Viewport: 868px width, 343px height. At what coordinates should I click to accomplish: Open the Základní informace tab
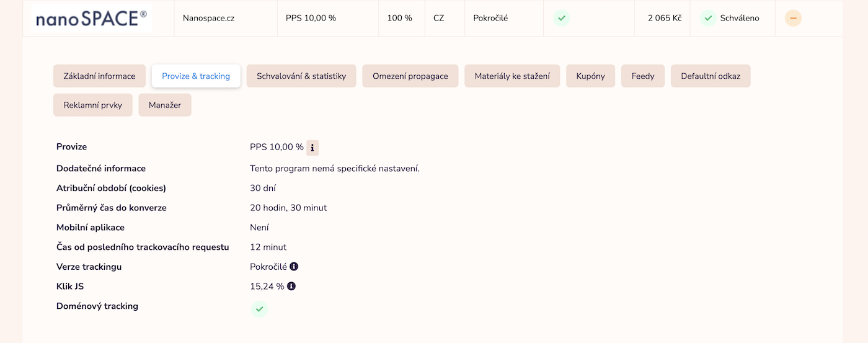(99, 76)
